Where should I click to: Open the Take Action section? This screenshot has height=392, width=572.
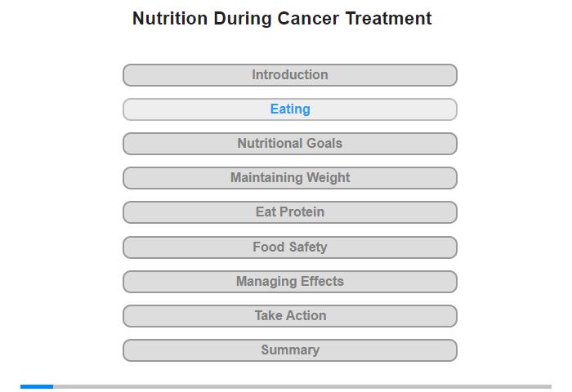coord(289,316)
